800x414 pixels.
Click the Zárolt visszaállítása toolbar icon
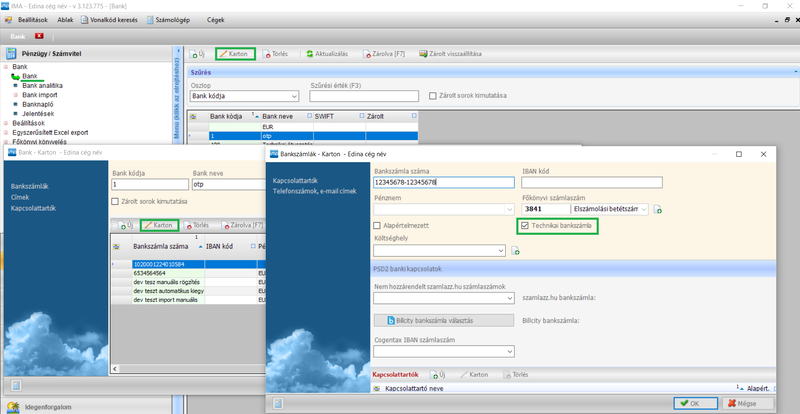pyautogui.click(x=424, y=54)
